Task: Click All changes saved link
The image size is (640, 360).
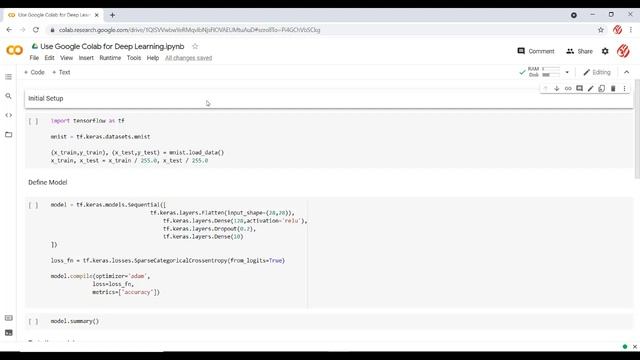Action: pyautogui.click(x=189, y=58)
